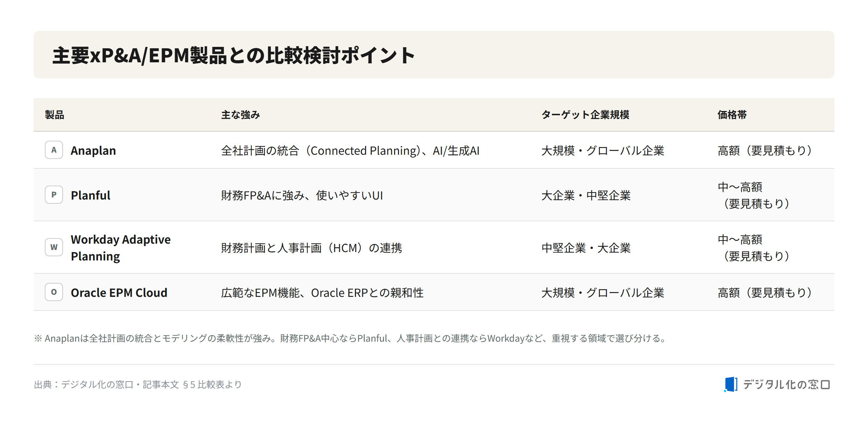Select the Oracle EPM Cloud product name

(119, 292)
